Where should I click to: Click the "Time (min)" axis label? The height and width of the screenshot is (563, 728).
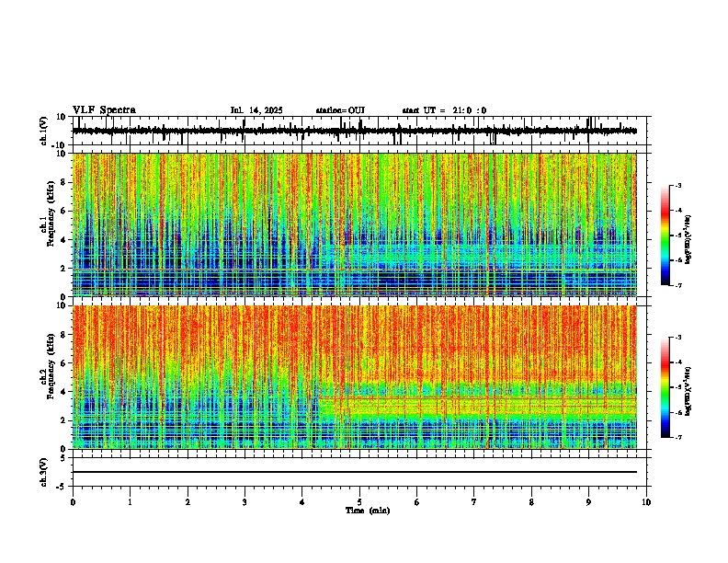tap(368, 511)
